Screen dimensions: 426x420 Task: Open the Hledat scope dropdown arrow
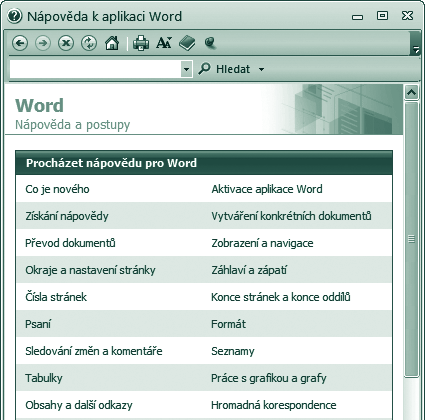click(x=261, y=69)
